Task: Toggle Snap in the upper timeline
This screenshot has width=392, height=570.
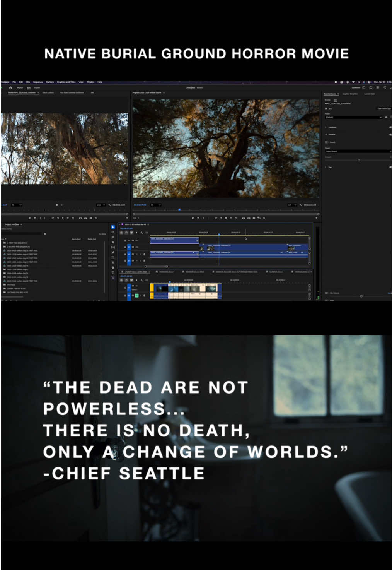Action: click(x=126, y=232)
